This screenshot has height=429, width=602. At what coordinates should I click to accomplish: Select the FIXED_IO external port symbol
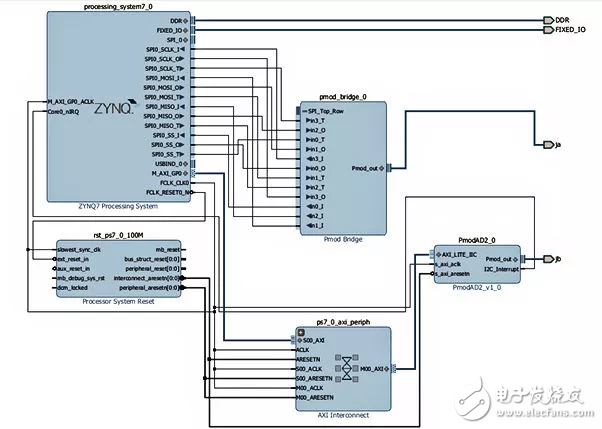547,30
